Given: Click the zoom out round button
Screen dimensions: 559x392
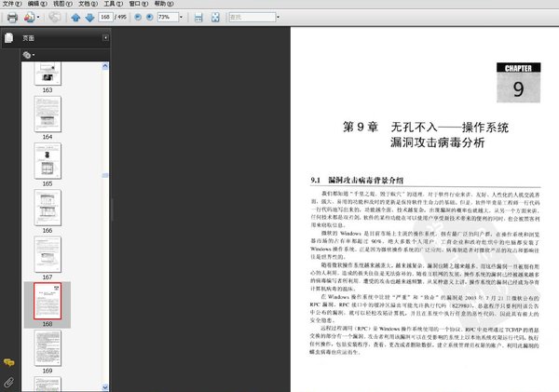Looking at the screenshot, I should click(x=138, y=17).
